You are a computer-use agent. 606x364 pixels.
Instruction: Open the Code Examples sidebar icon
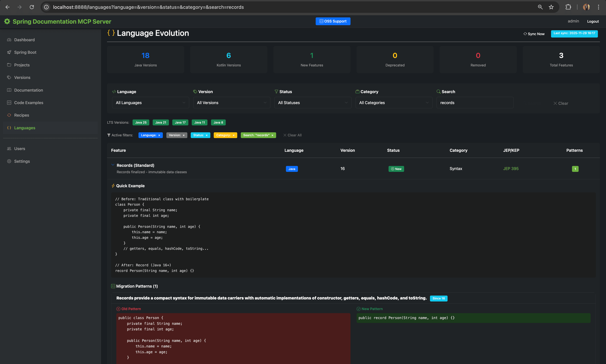click(x=9, y=103)
